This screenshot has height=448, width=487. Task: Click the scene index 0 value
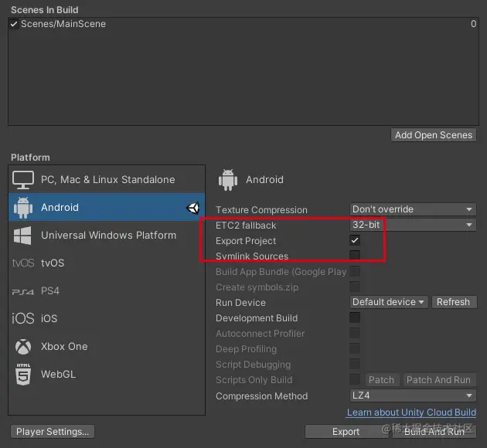(473, 24)
